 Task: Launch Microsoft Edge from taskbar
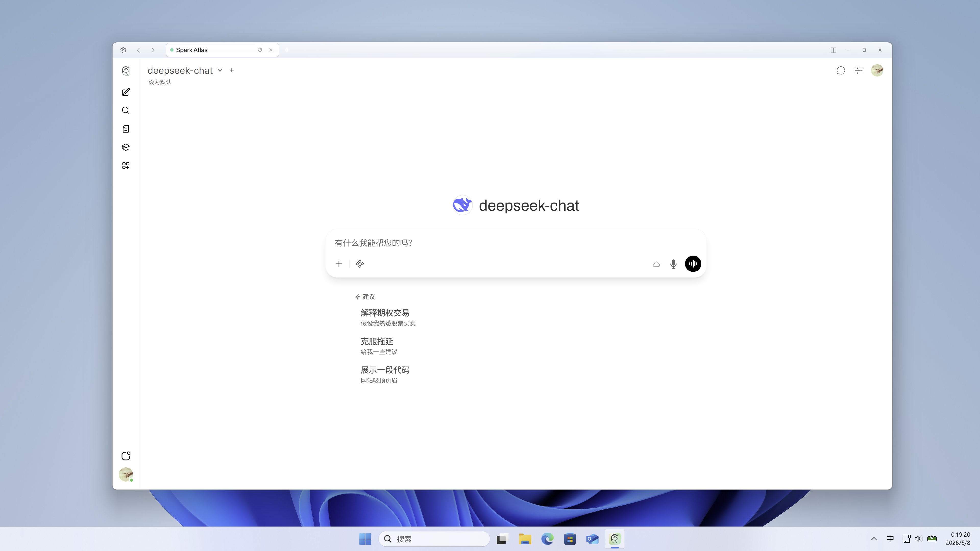pyautogui.click(x=547, y=539)
